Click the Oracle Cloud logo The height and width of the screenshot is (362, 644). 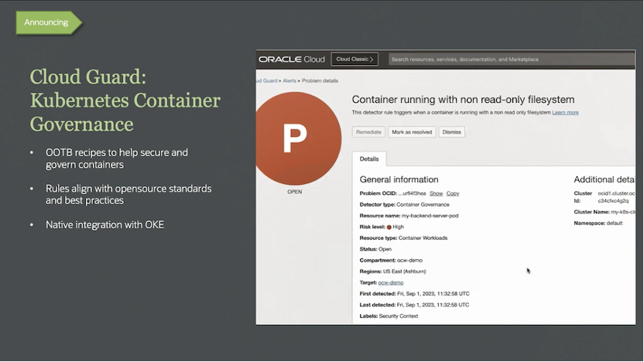coord(292,59)
